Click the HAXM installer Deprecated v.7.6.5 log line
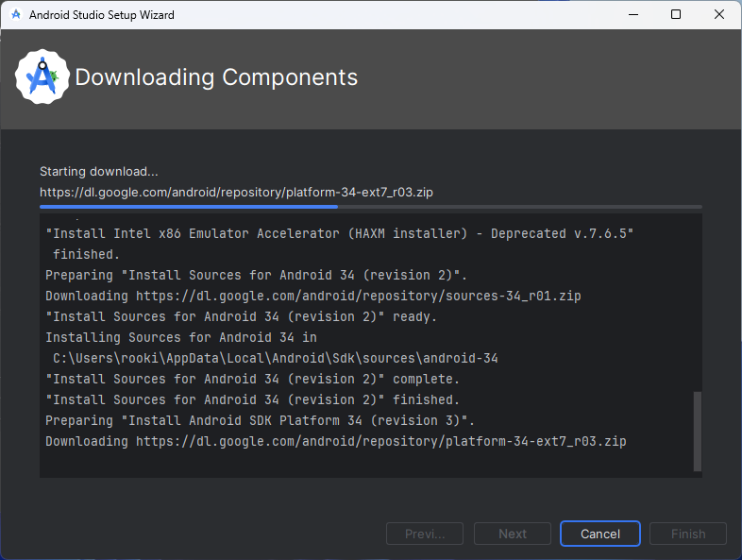 pos(339,233)
